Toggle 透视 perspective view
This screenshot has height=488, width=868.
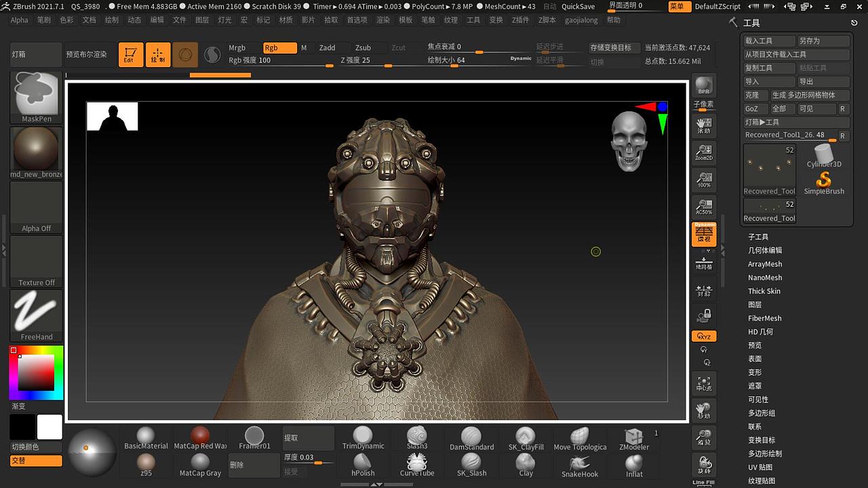pyautogui.click(x=704, y=234)
